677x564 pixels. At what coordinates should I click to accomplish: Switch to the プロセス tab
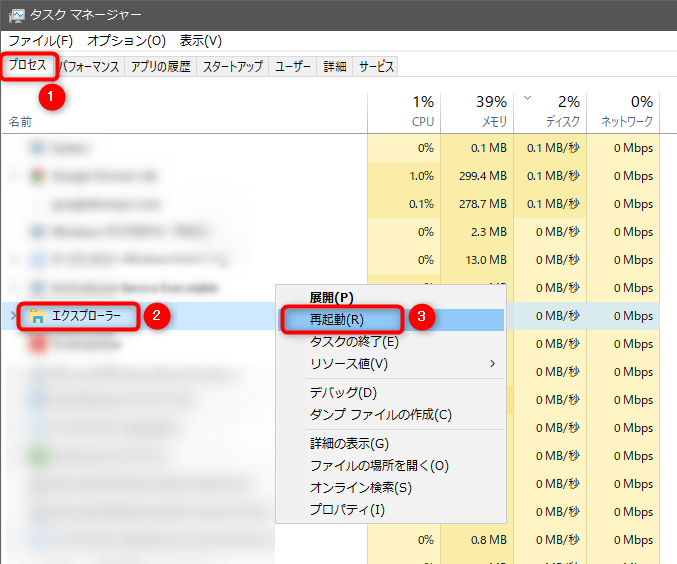click(x=28, y=65)
